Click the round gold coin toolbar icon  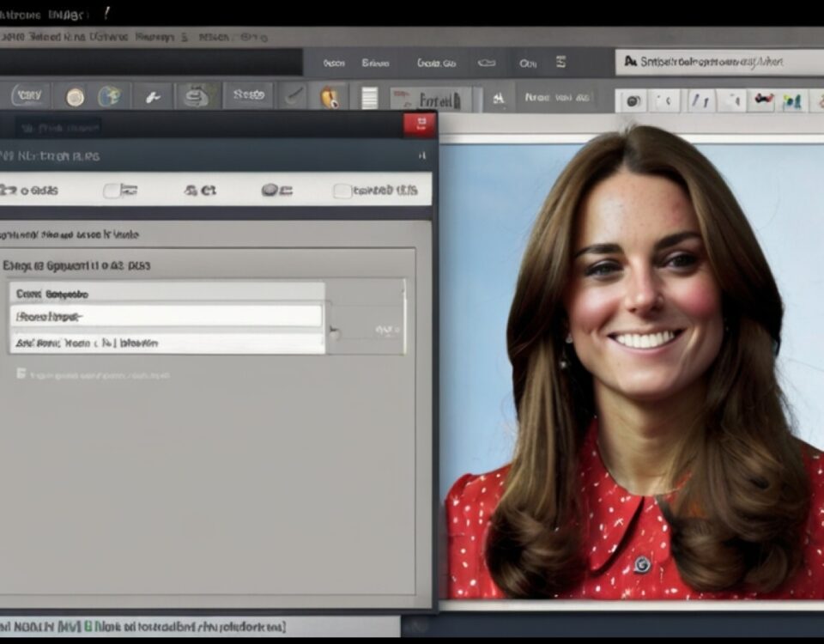(x=75, y=96)
